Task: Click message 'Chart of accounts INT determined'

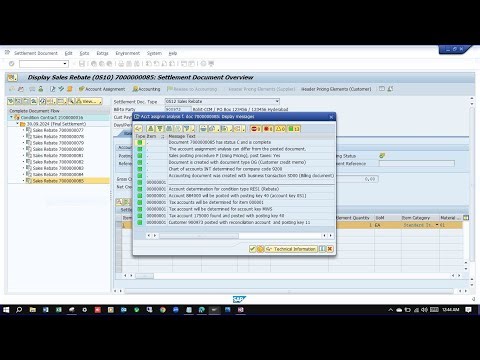Action: (x=225, y=169)
